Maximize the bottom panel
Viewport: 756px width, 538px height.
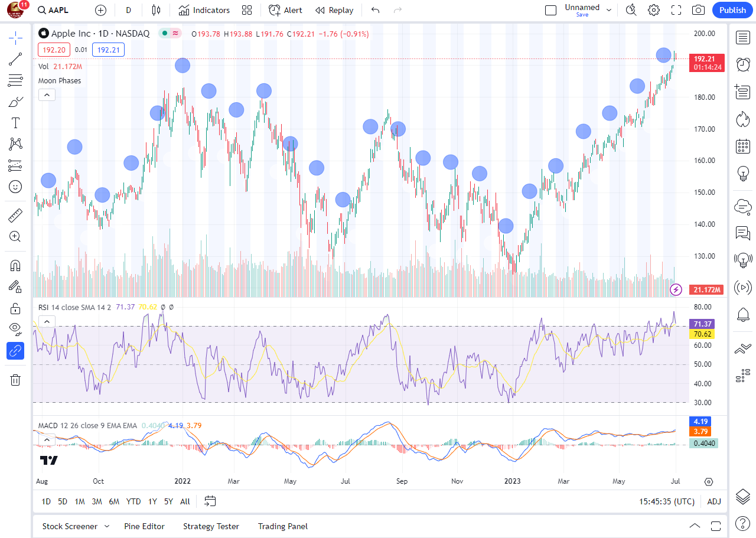[716, 526]
